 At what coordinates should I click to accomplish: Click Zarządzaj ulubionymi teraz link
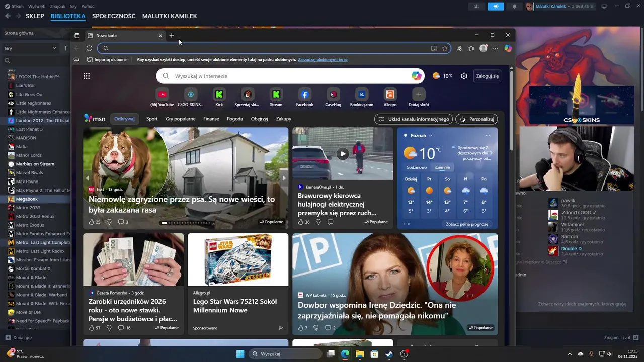[x=323, y=59]
